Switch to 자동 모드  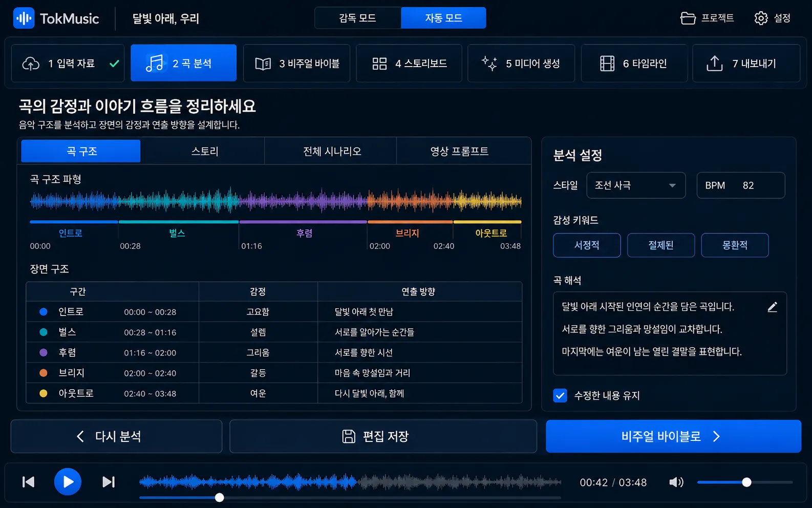point(443,18)
